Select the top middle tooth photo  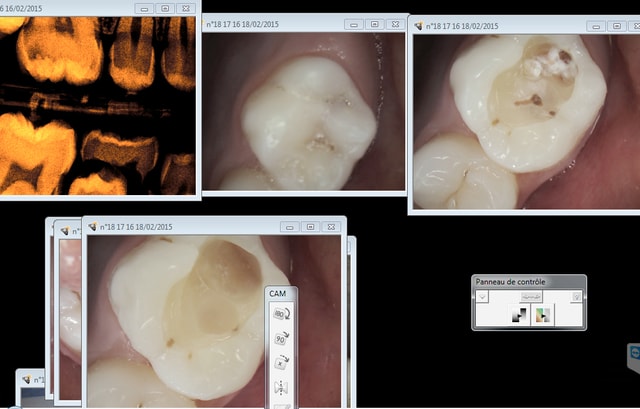coord(304,110)
